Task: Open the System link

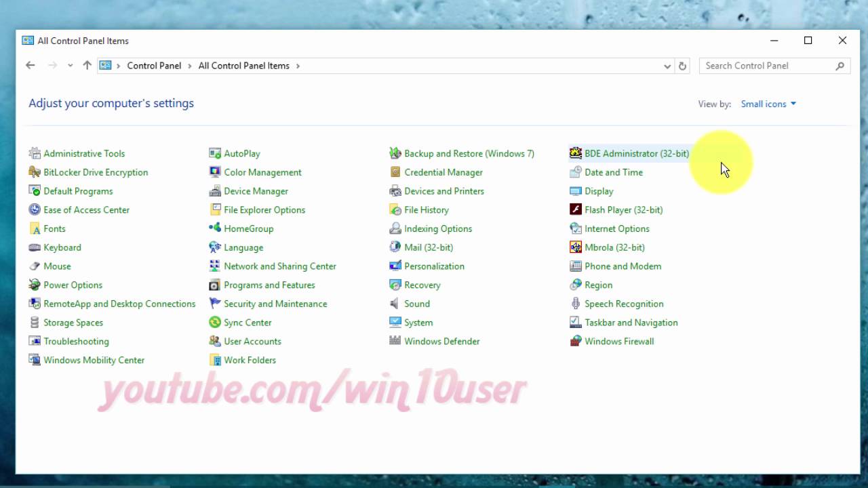Action: coord(418,323)
